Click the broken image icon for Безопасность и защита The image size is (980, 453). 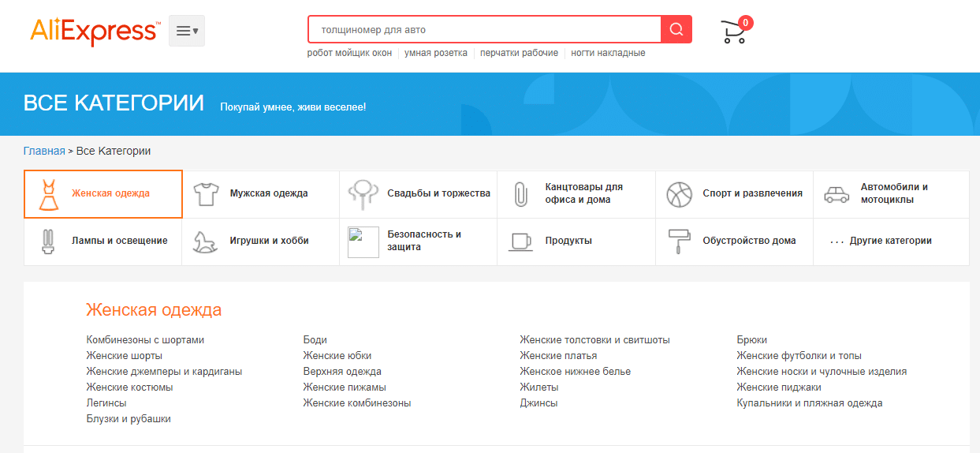point(363,241)
